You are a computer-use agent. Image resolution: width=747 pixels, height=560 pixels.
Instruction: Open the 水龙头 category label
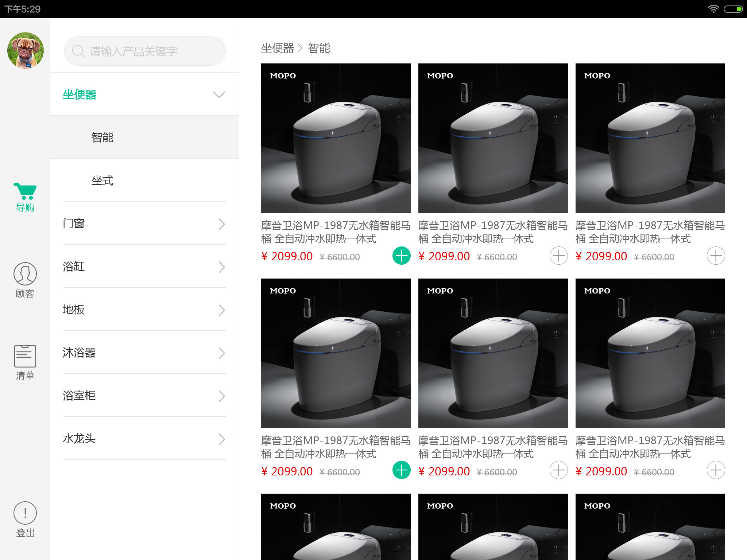(x=79, y=439)
